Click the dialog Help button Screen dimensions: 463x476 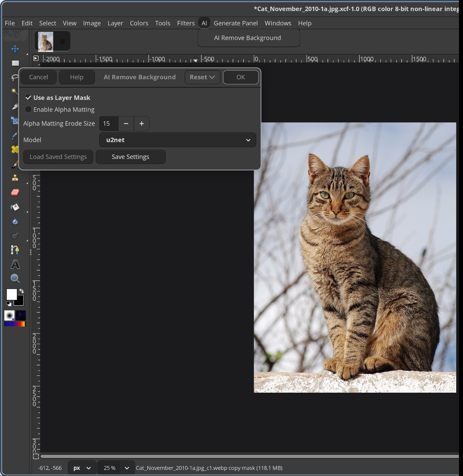coord(77,77)
